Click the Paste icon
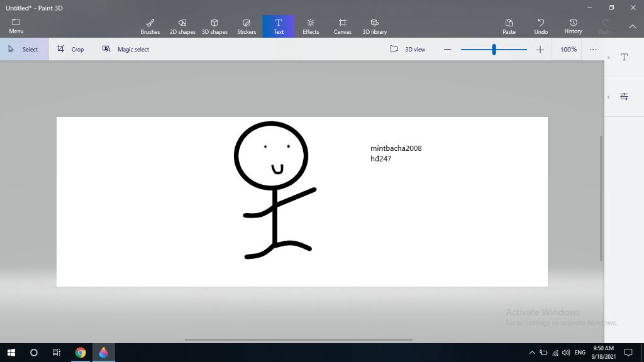 (x=509, y=26)
